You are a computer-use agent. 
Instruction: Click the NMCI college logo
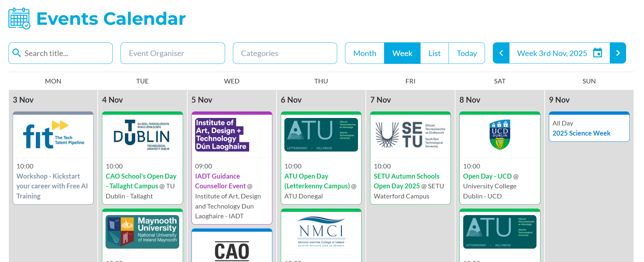coord(321,232)
